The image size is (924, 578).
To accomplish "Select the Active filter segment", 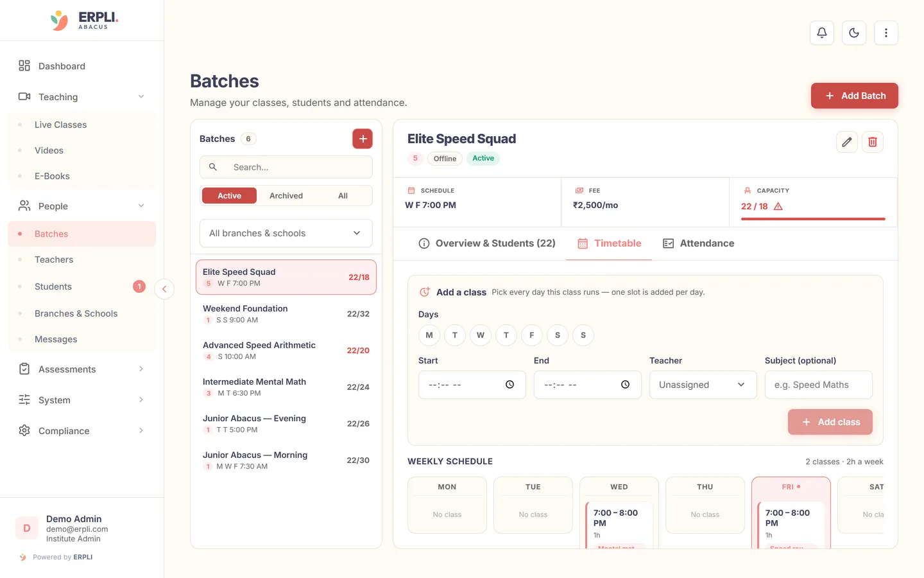I will click(229, 196).
